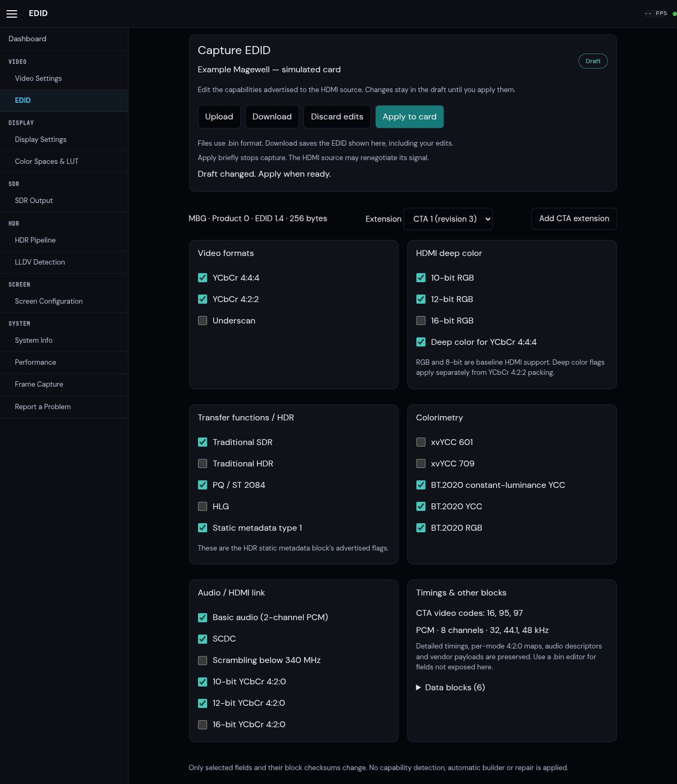This screenshot has width=677, height=784.
Task: Toggle the PQ / ST 2084 checkbox
Action: click(202, 485)
